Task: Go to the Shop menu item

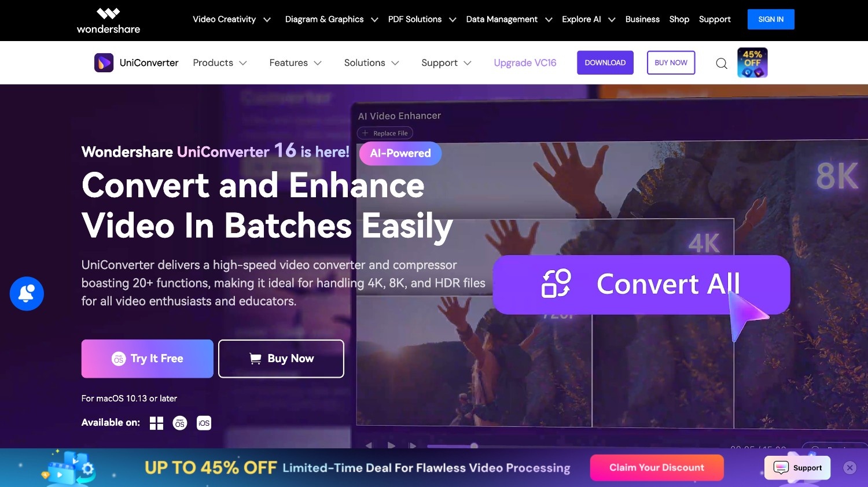Action: [x=679, y=19]
